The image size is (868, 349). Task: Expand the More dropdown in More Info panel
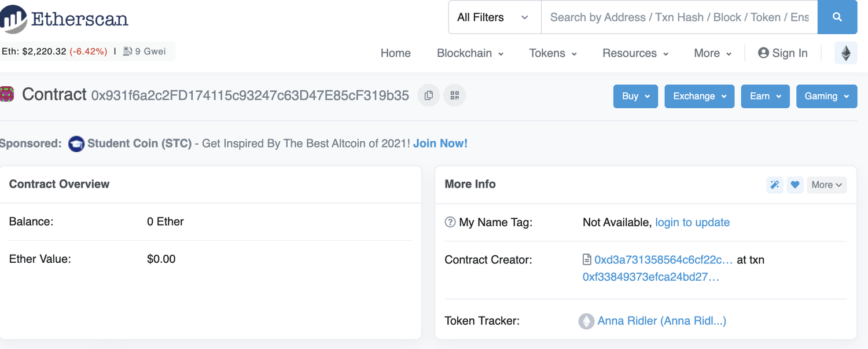826,185
